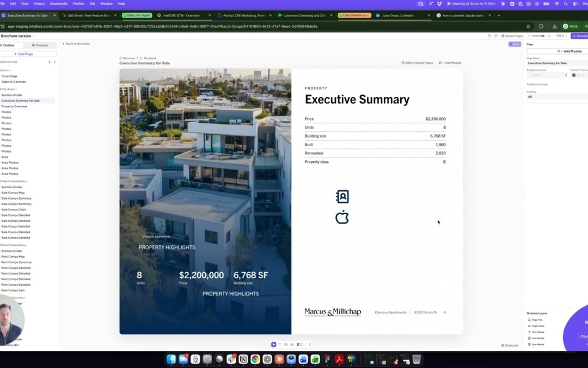588x368 pixels.
Task: Click the redo arrow icon
Action: click(496, 36)
